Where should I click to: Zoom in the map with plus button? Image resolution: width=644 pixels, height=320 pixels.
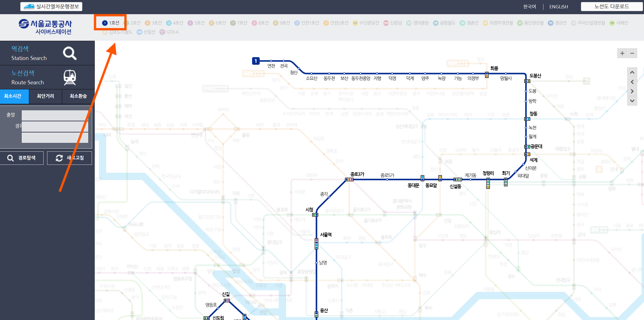coord(622,53)
